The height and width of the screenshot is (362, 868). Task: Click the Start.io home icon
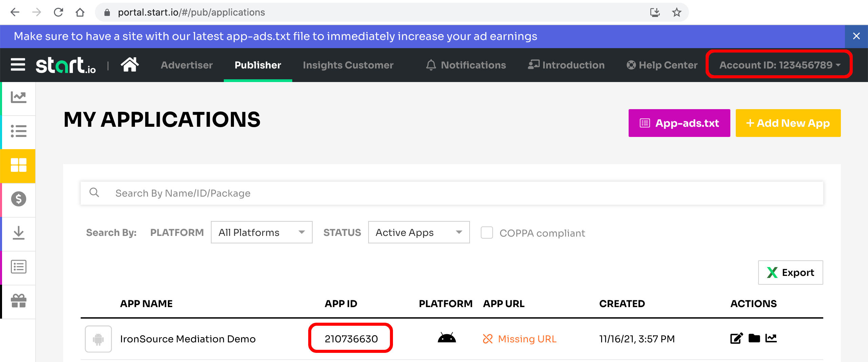click(x=130, y=64)
